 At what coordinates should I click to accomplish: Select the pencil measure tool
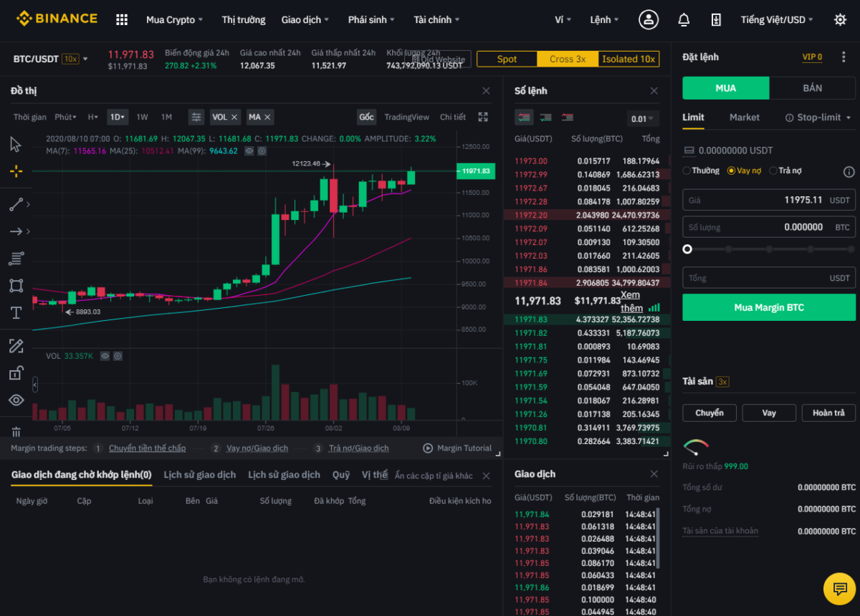pos(16,347)
